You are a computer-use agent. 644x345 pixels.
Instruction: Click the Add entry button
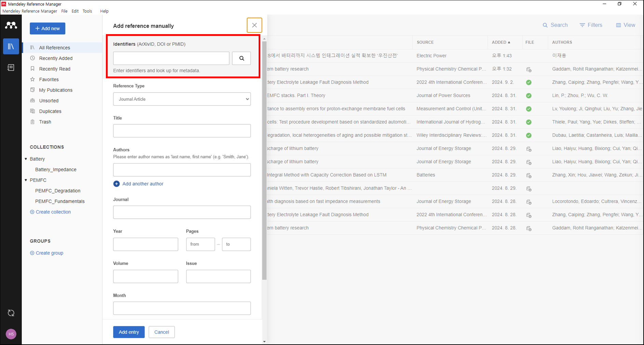[129, 332]
